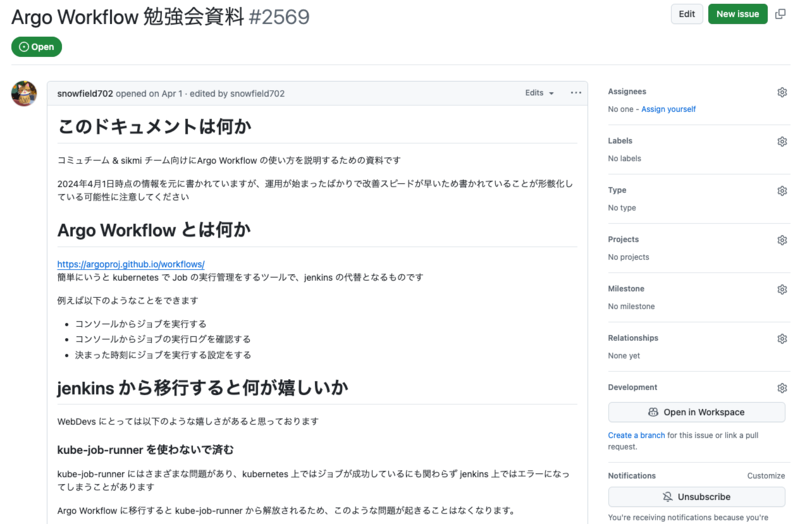Click the Open in Workspace button

pos(696,412)
